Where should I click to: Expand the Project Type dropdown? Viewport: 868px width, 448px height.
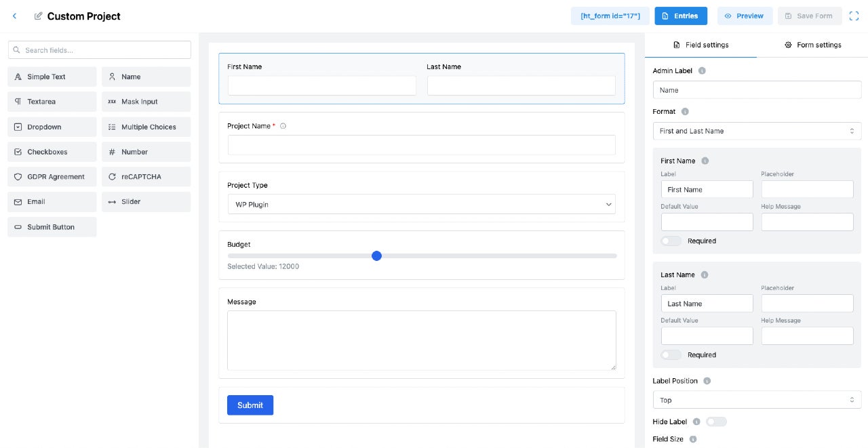coord(421,204)
